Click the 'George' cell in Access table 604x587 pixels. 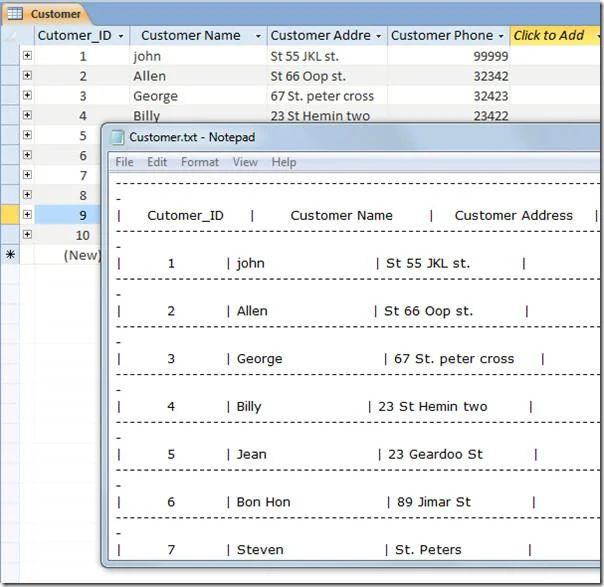tap(198, 96)
